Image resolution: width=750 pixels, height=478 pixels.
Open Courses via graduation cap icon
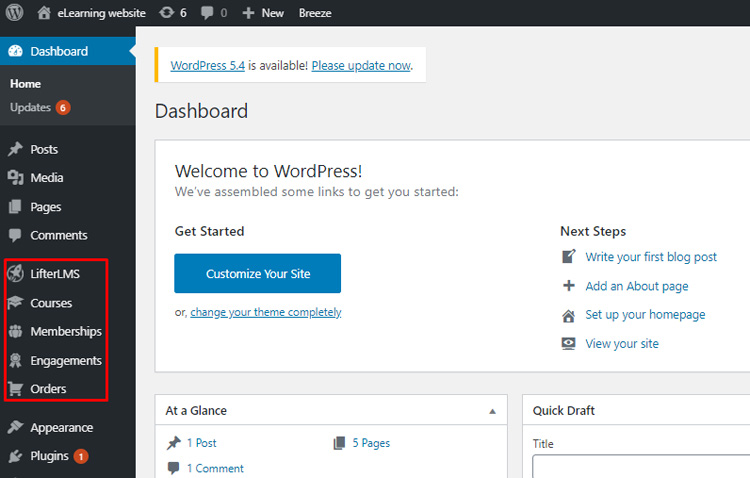[15, 302]
